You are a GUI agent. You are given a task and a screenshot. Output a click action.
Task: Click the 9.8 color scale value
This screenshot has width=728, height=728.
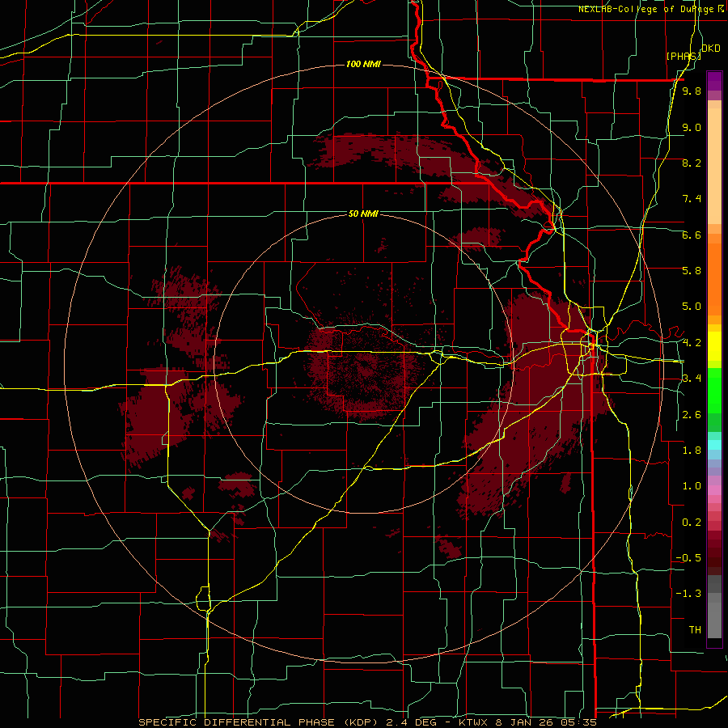point(692,91)
